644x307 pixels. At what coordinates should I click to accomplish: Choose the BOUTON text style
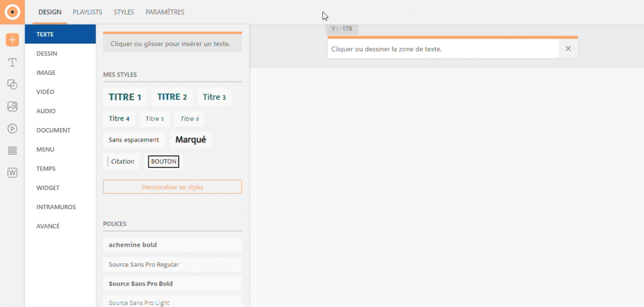(x=164, y=162)
